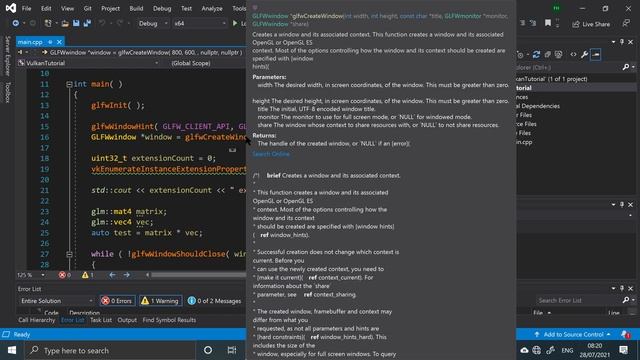Toggle the 0 of 2 Messages filter

click(214, 301)
